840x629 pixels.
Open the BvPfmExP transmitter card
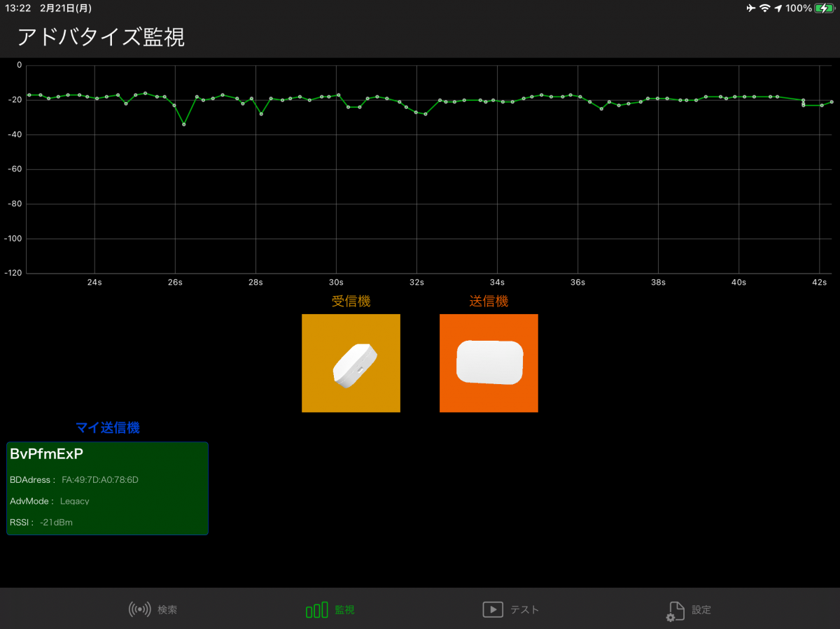coord(107,488)
